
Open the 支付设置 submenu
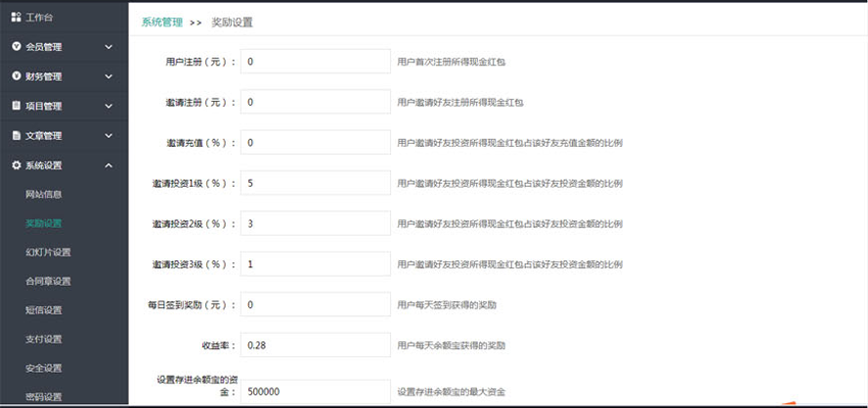tap(44, 339)
